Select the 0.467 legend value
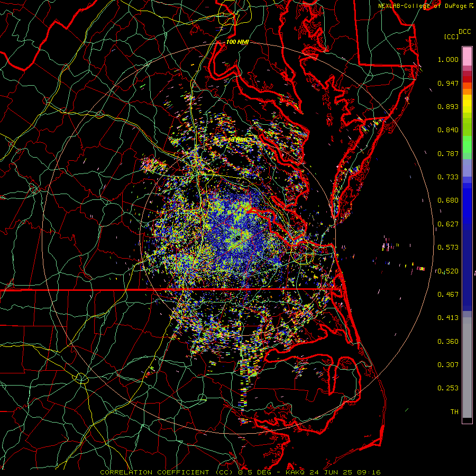The image size is (476, 476). click(x=448, y=295)
